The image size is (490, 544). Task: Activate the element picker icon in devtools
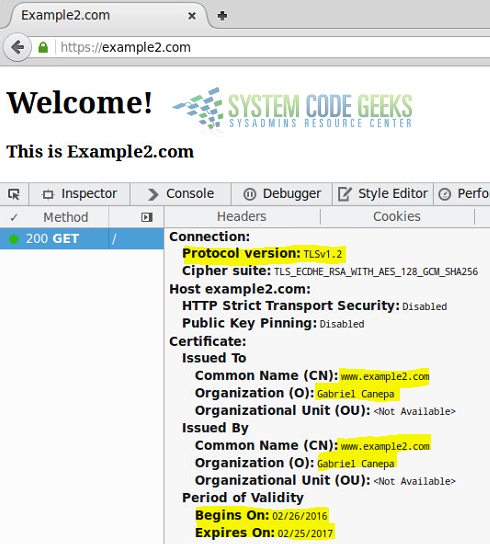pyautogui.click(x=14, y=194)
